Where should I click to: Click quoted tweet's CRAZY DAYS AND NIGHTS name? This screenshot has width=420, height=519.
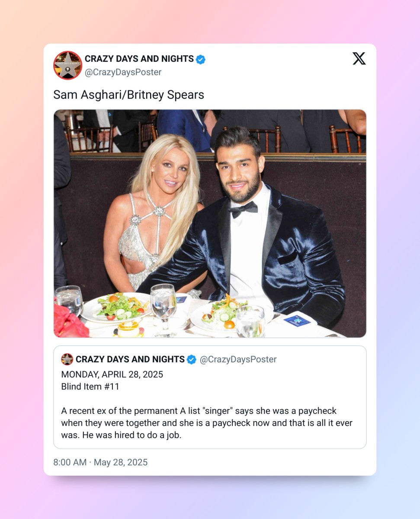click(x=130, y=359)
